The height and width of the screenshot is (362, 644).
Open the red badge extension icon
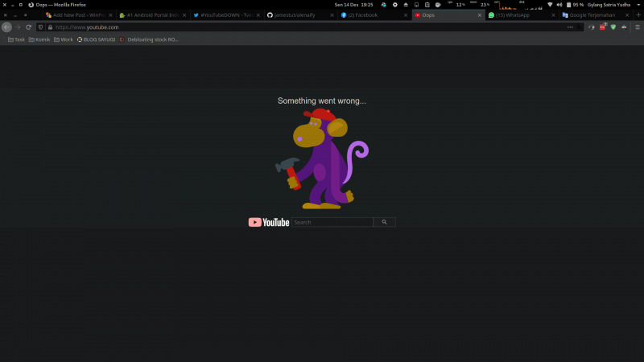tap(602, 27)
